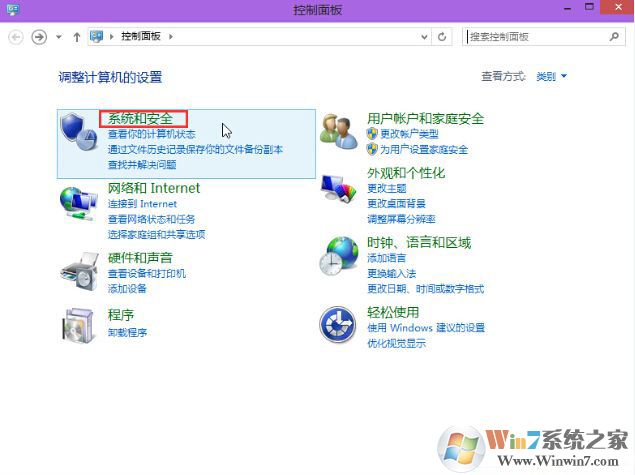Click 使用 Windows 建议的设置 link

(x=426, y=328)
